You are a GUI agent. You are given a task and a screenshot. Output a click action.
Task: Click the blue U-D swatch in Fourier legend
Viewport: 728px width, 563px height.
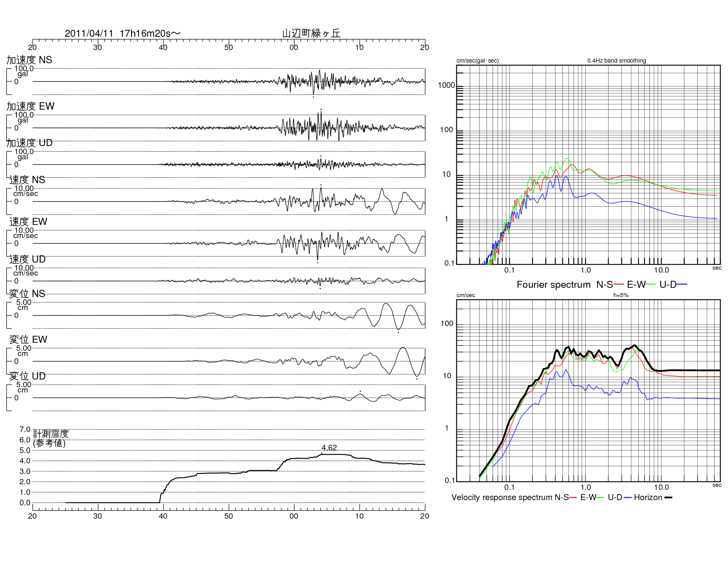[682, 284]
